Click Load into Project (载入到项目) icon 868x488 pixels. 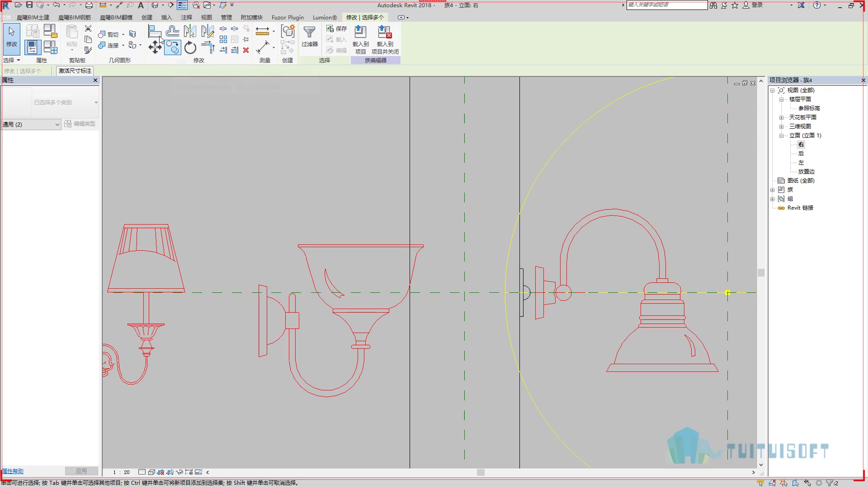click(360, 40)
